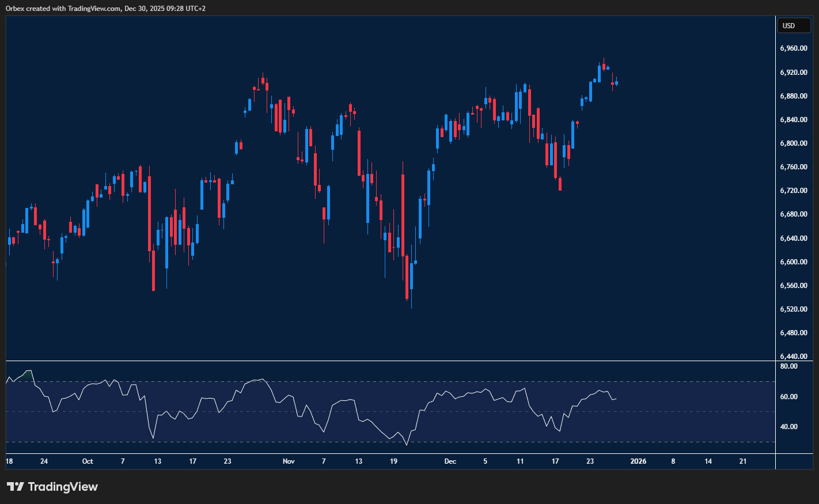Click the 6,800.00 price axis label
The width and height of the screenshot is (819, 504).
pos(793,143)
